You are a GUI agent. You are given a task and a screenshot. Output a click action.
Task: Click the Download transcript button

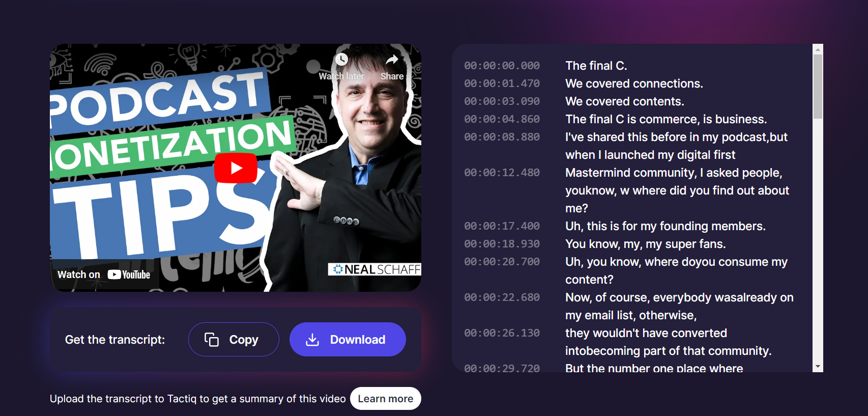click(x=348, y=339)
